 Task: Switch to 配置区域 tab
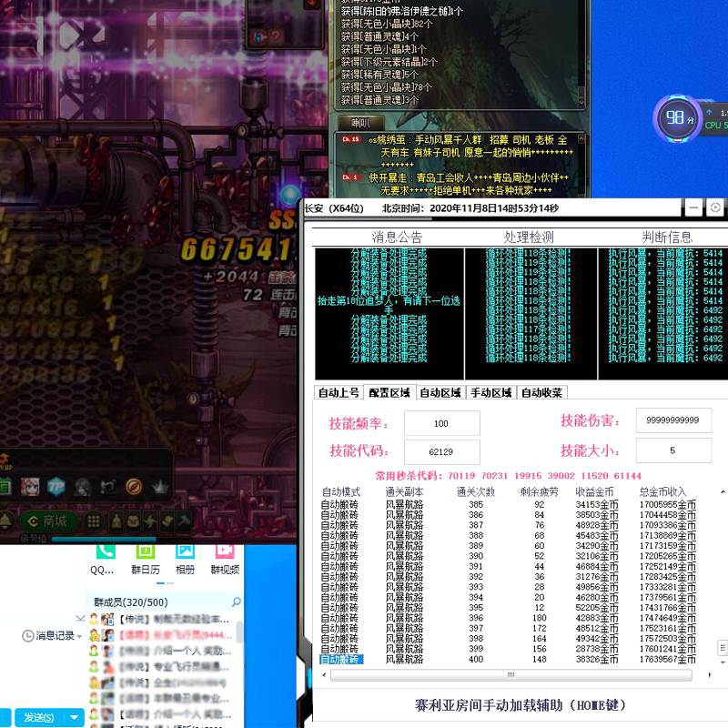click(x=389, y=393)
